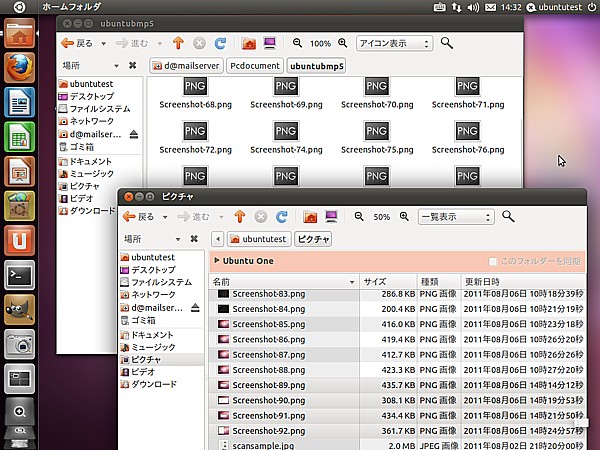Image resolution: width=600 pixels, height=450 pixels.
Task: Click Computer icon in ubuntubmp5 toolbar
Action: click(x=270, y=43)
